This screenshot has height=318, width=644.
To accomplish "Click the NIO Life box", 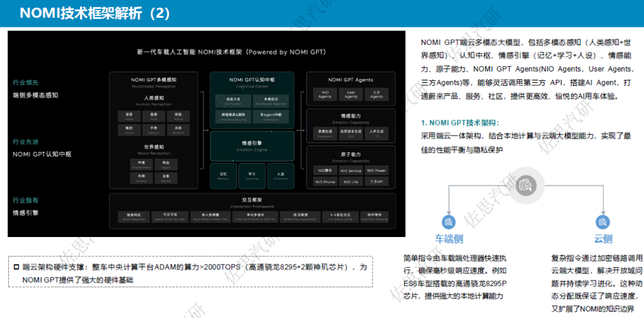I will (351, 182).
